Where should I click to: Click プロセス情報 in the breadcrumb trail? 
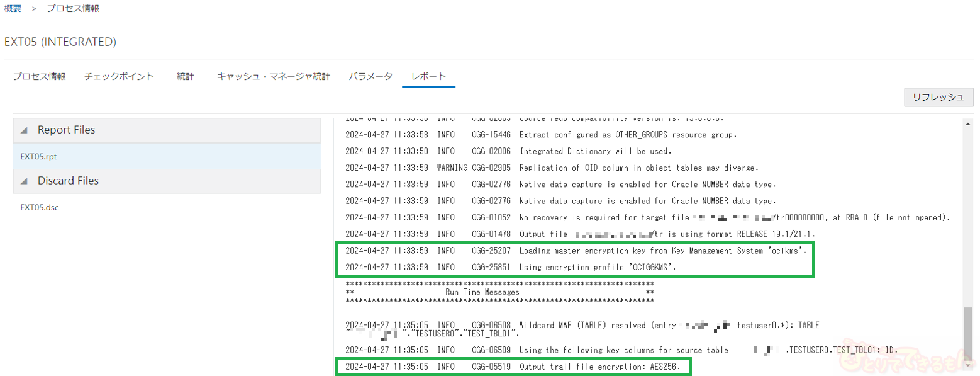coord(73,8)
